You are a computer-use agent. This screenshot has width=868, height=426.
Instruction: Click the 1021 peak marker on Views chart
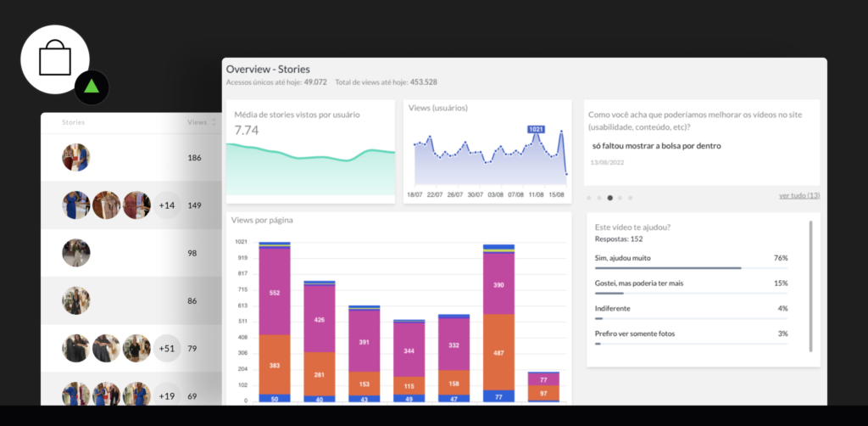pos(536,130)
